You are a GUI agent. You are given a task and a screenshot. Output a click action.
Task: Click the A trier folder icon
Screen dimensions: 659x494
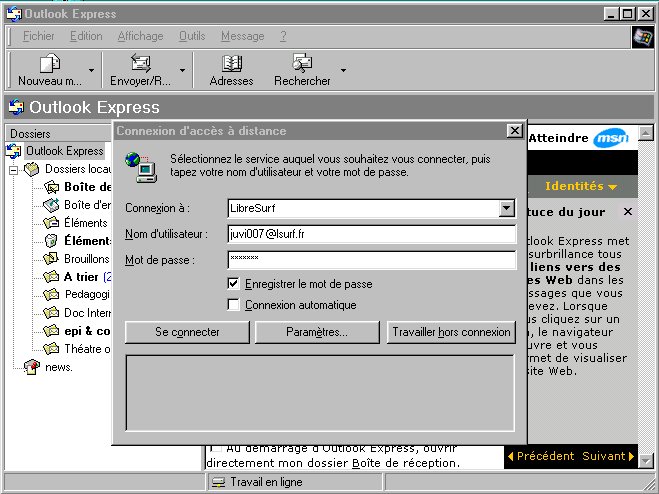(51, 277)
